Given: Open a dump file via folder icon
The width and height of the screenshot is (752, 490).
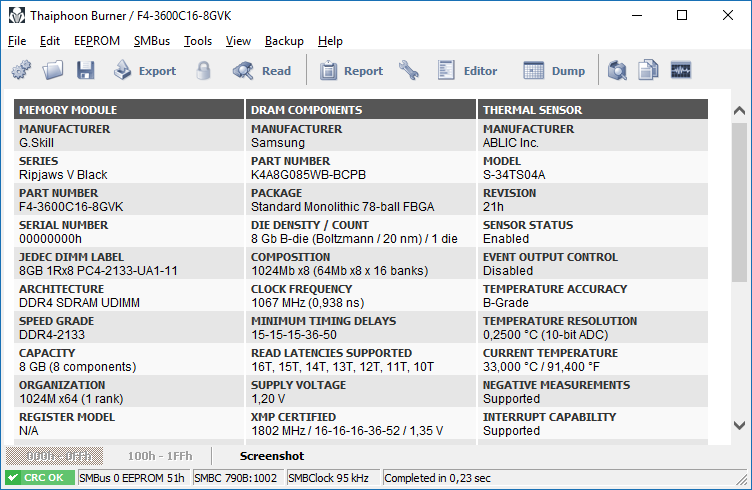Looking at the screenshot, I should pyautogui.click(x=53, y=70).
